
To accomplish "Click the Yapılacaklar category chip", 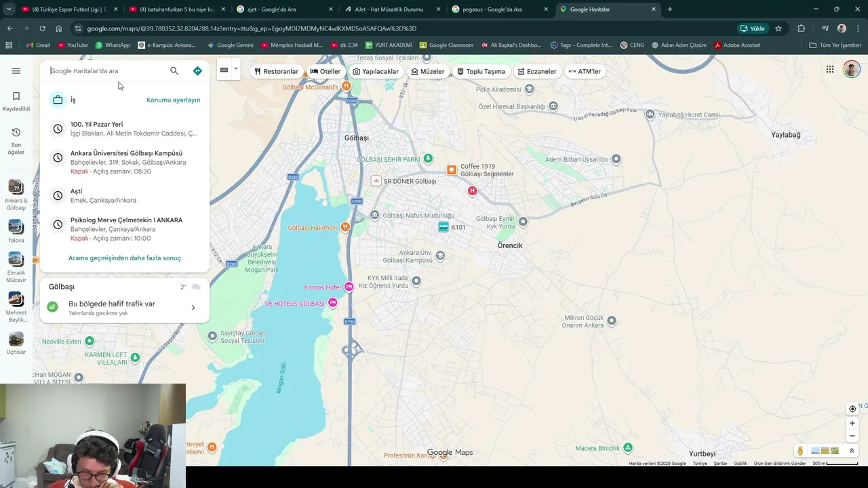I will 376,71.
